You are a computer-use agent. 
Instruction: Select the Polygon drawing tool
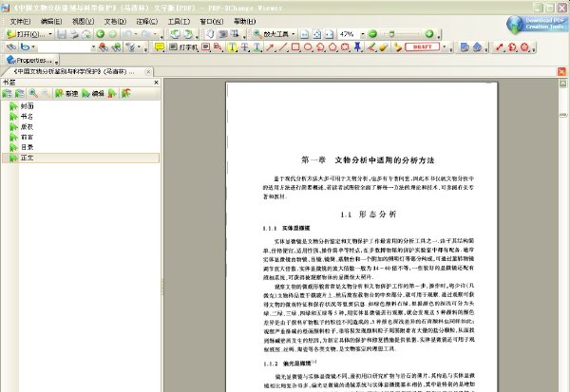click(332, 47)
